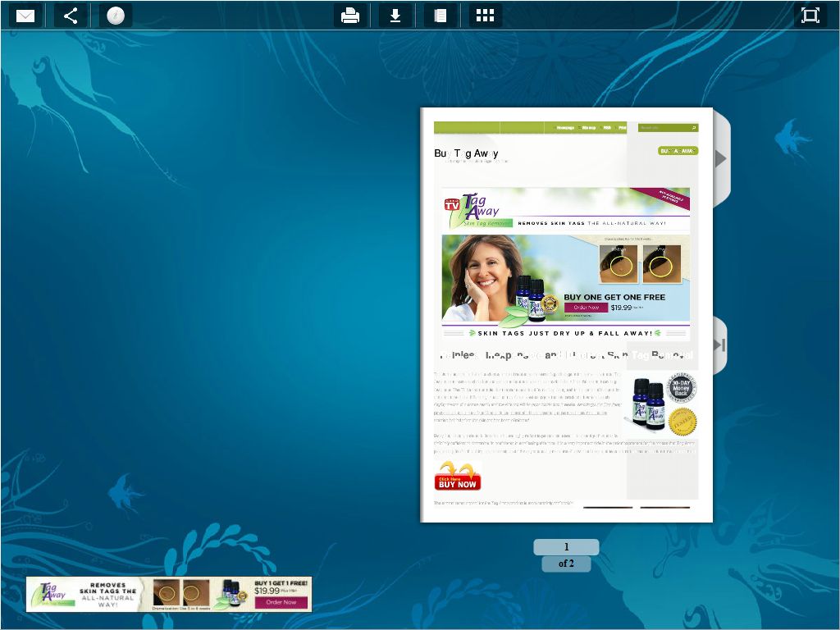
Task: Toggle fullscreen mode icon
Action: coord(810,16)
